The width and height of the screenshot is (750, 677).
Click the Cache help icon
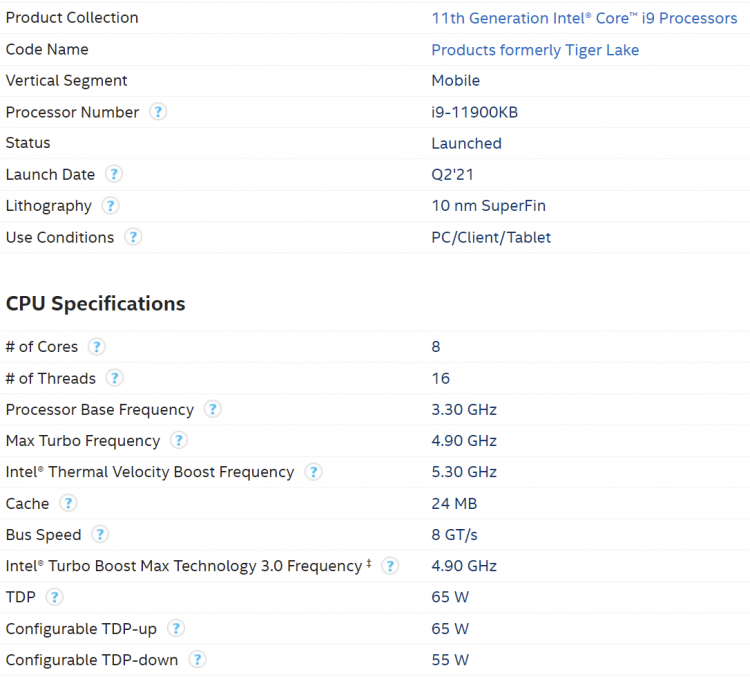68,503
